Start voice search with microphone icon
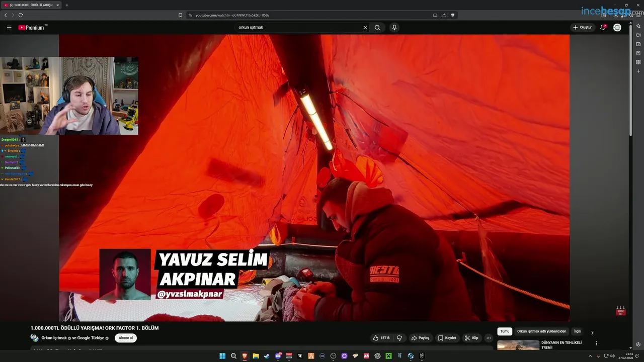 (x=394, y=27)
